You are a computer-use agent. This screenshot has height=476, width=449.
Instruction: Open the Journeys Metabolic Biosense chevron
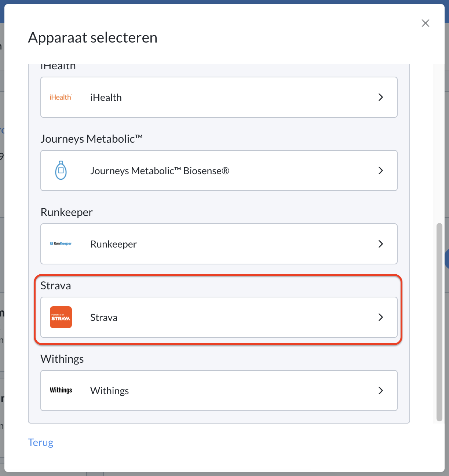(381, 171)
